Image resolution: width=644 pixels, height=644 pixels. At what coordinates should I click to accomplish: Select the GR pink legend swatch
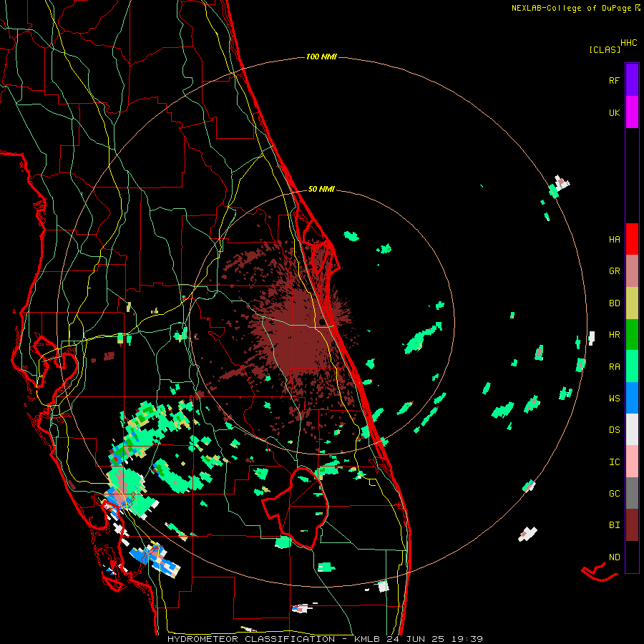tap(632, 271)
